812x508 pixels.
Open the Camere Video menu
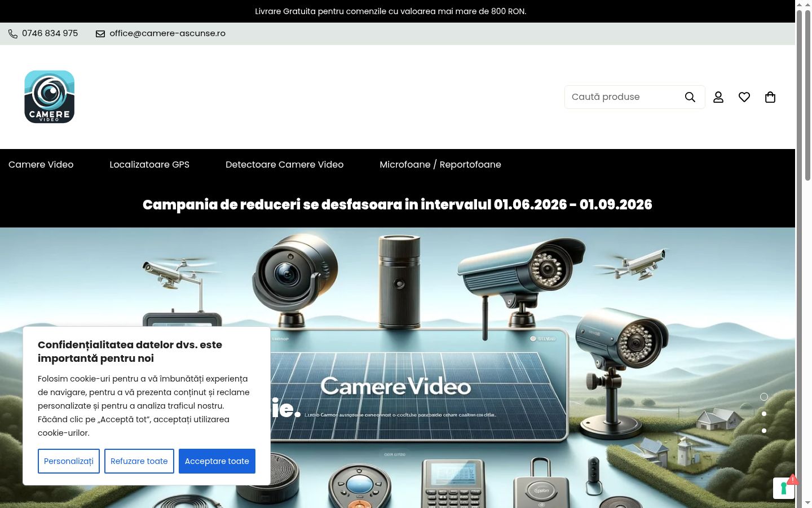tap(41, 164)
